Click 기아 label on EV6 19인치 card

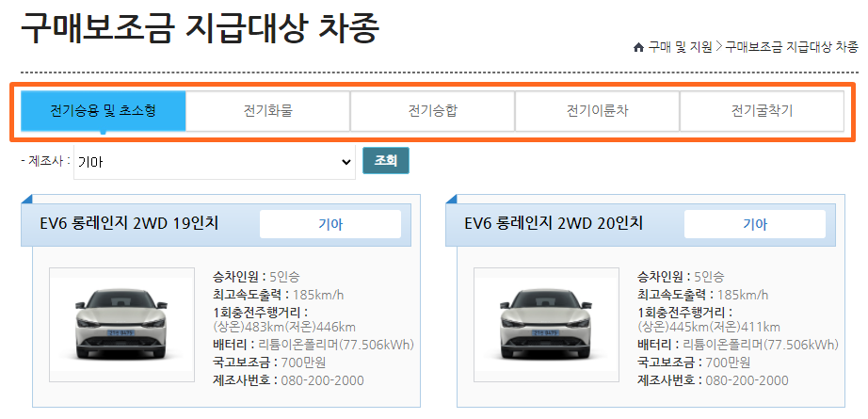[330, 224]
